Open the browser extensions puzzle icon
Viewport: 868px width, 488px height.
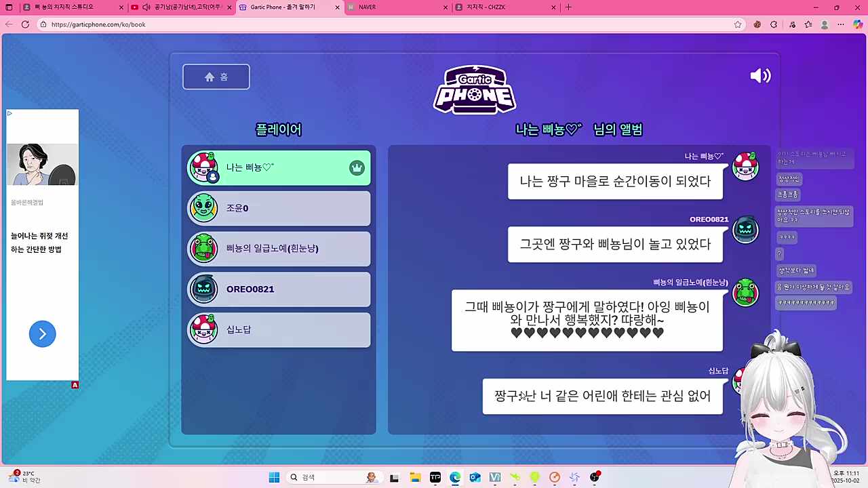coord(774,24)
